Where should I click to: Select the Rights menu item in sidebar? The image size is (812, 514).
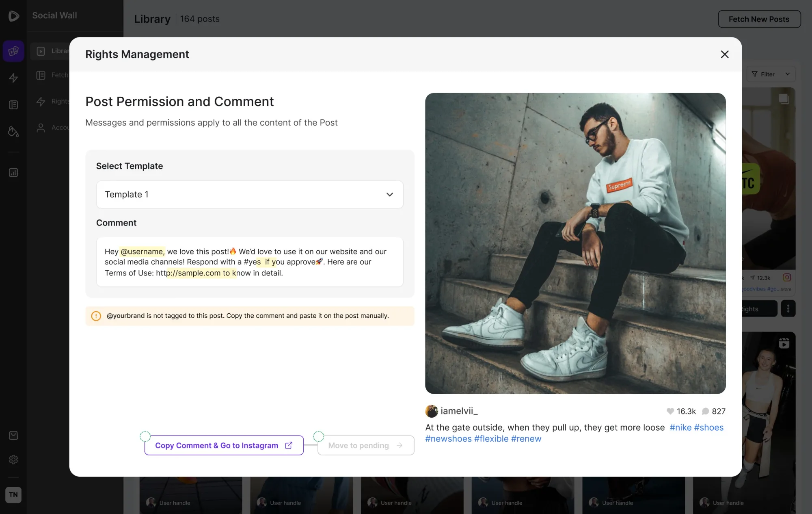pos(52,101)
